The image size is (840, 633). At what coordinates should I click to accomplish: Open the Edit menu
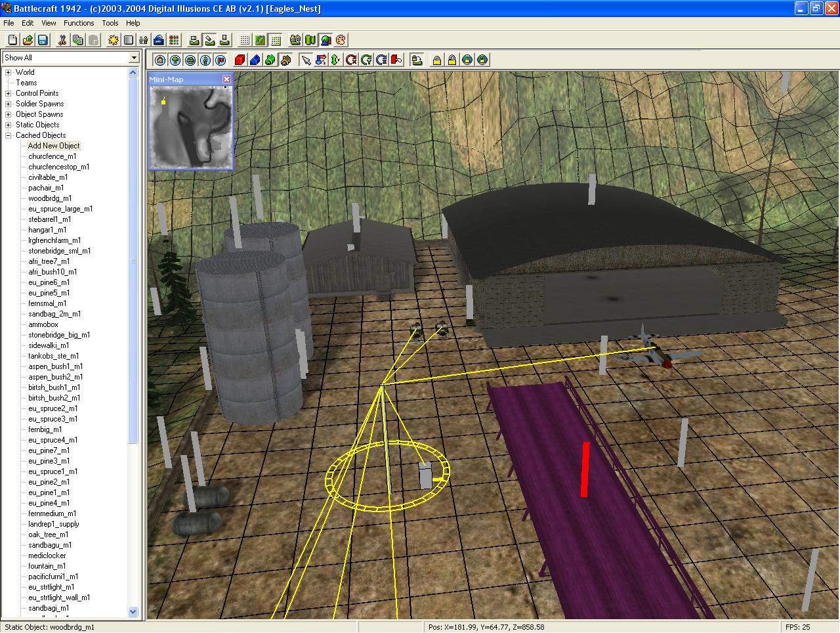coord(28,23)
